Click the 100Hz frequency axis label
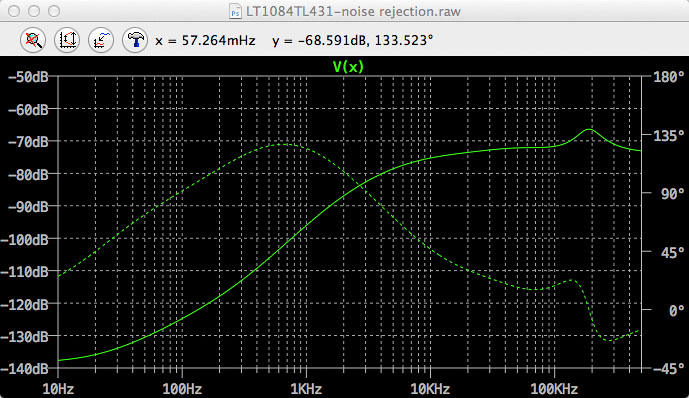 pyautogui.click(x=182, y=389)
